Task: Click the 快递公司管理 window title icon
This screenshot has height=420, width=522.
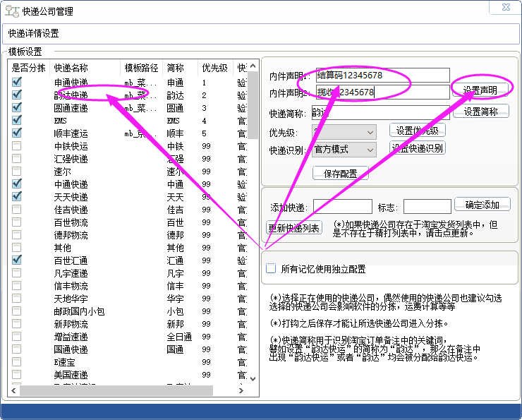Action: pyautogui.click(x=12, y=11)
